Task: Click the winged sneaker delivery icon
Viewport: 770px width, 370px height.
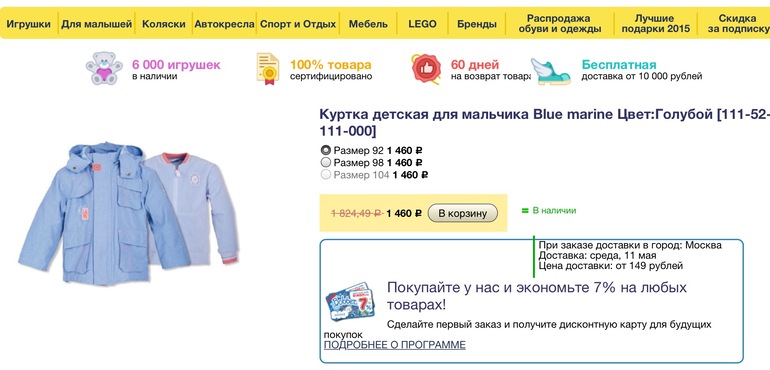Action: pos(551,71)
